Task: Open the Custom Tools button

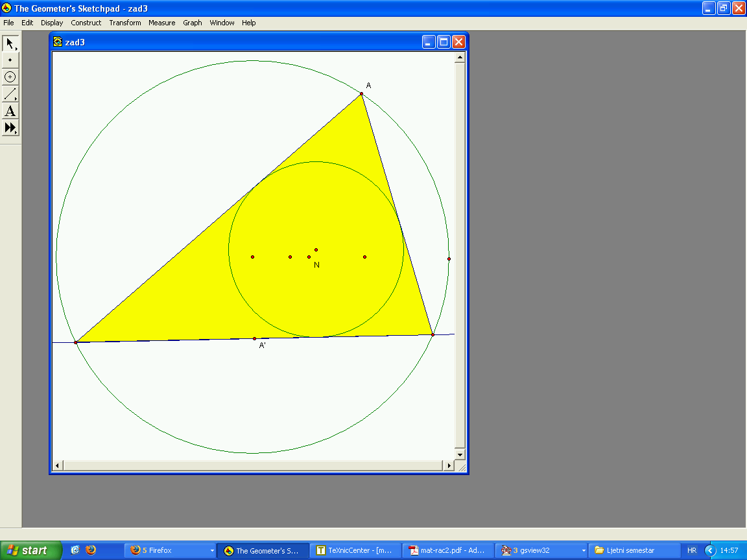Action: click(10, 128)
